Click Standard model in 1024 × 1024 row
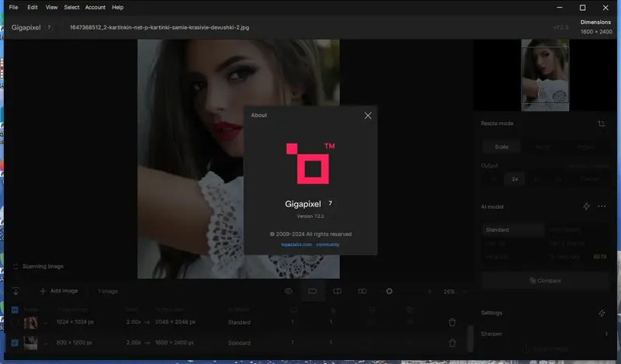621x364 pixels. point(239,322)
